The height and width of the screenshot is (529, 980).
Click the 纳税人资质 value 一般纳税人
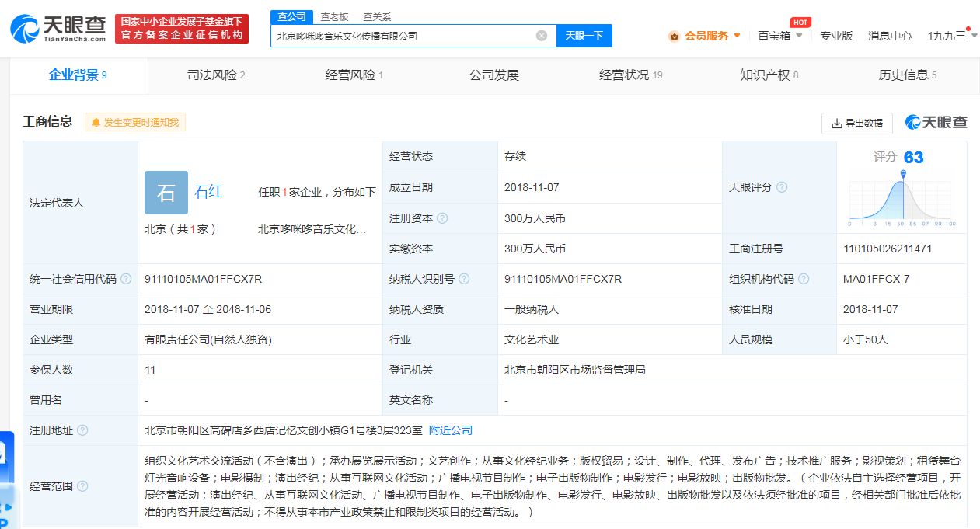[x=532, y=309]
